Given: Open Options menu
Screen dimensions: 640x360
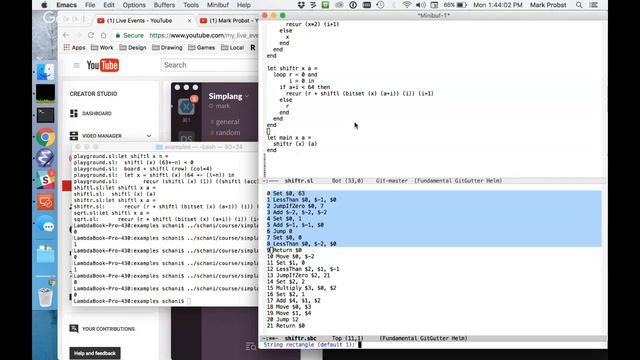Looking at the screenshot, I should (x=134, y=5).
